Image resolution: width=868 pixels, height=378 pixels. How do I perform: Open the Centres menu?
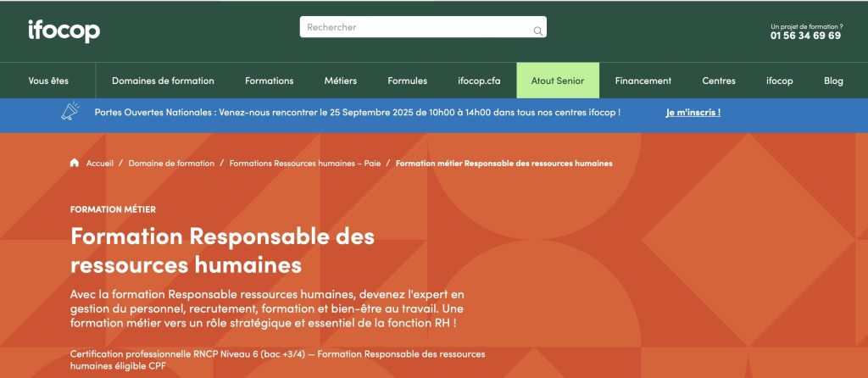point(719,81)
